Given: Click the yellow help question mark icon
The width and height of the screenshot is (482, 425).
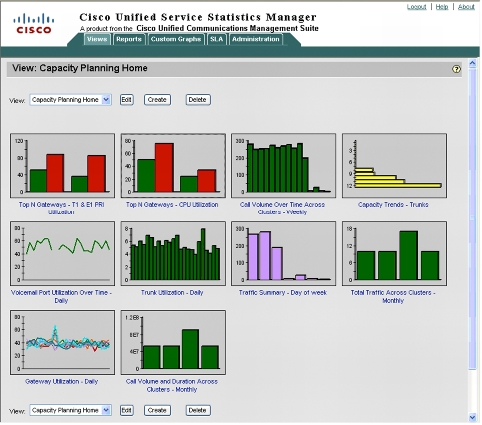Looking at the screenshot, I should click(456, 69).
